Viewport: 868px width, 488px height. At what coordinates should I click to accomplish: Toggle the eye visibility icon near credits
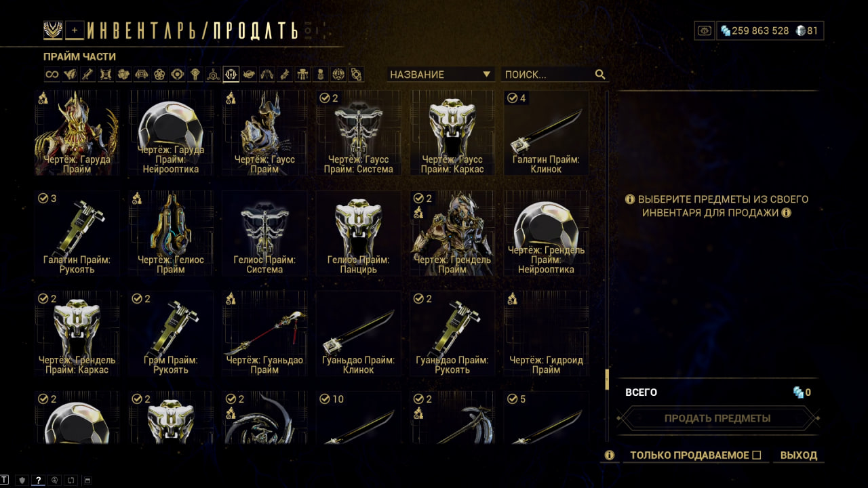[x=705, y=30]
